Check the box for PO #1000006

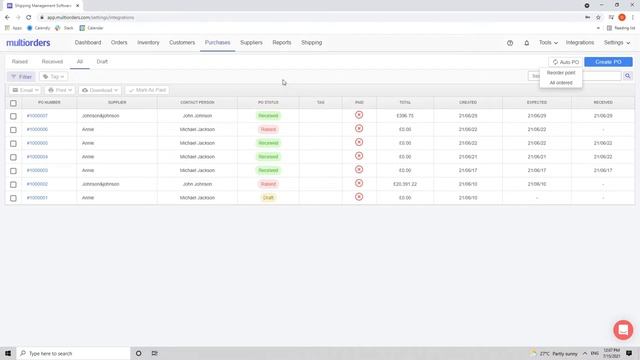click(13, 130)
